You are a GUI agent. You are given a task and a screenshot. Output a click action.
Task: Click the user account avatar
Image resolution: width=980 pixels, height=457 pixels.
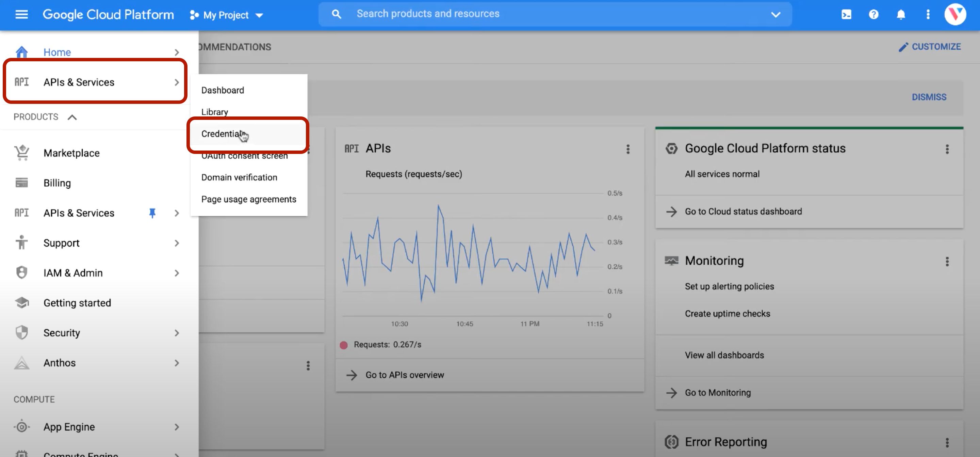coord(955,14)
